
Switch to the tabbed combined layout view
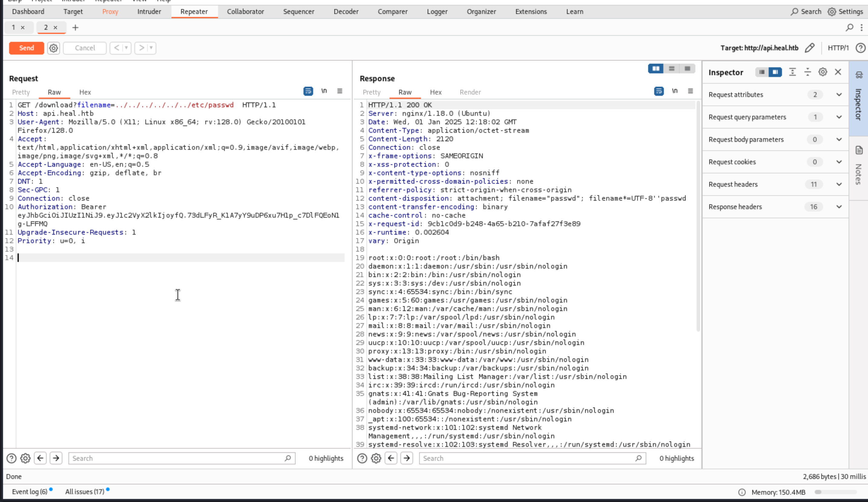tap(687, 69)
